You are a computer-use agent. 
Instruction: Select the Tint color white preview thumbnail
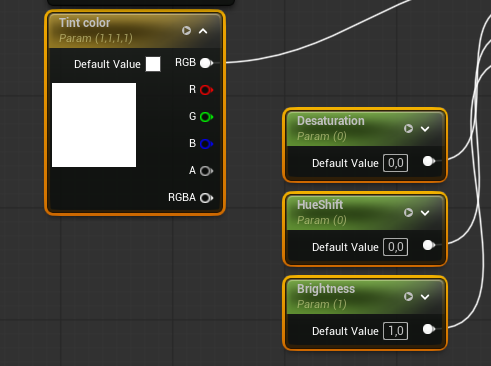pyautogui.click(x=94, y=125)
